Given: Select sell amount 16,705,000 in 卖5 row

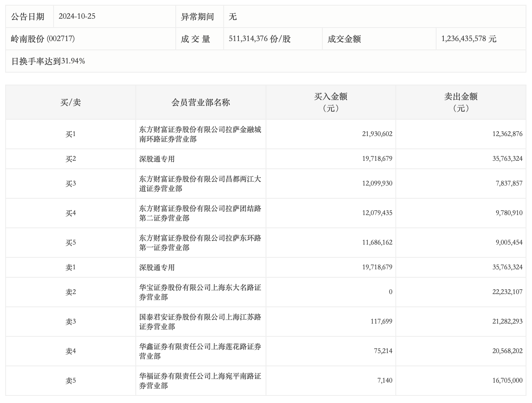Looking at the screenshot, I should (x=507, y=381).
